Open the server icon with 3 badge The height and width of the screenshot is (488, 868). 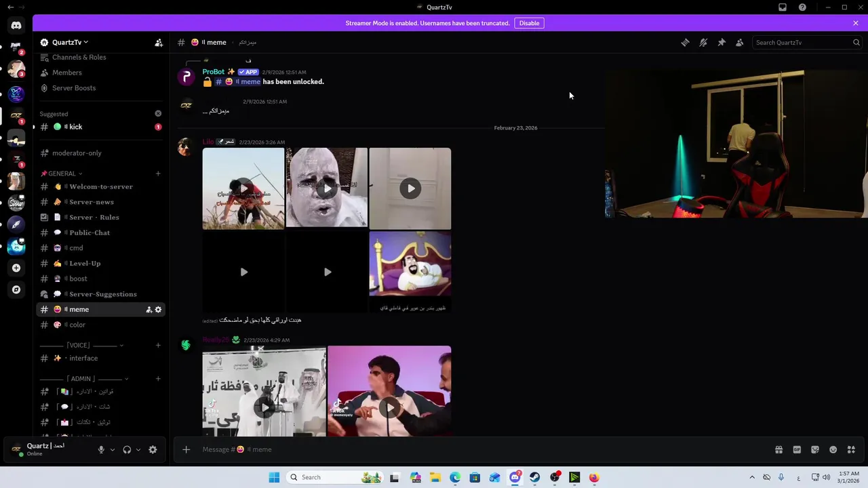[16, 69]
